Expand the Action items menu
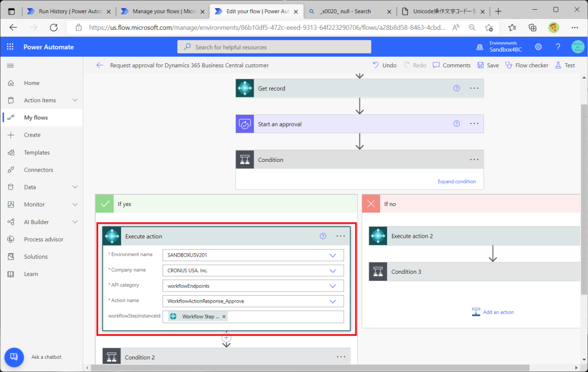Image resolution: width=588 pixels, height=372 pixels. pos(75,100)
